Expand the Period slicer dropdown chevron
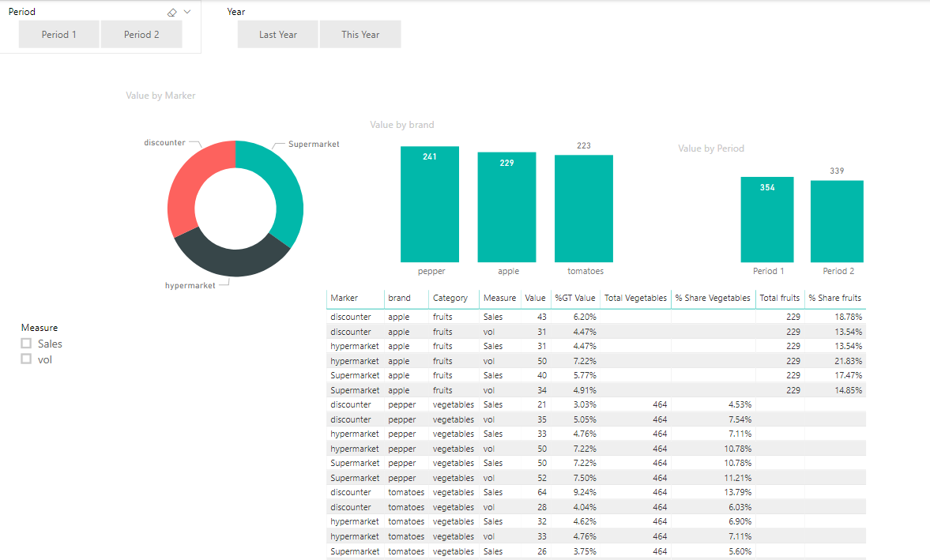This screenshot has height=560, width=930. coord(187,12)
